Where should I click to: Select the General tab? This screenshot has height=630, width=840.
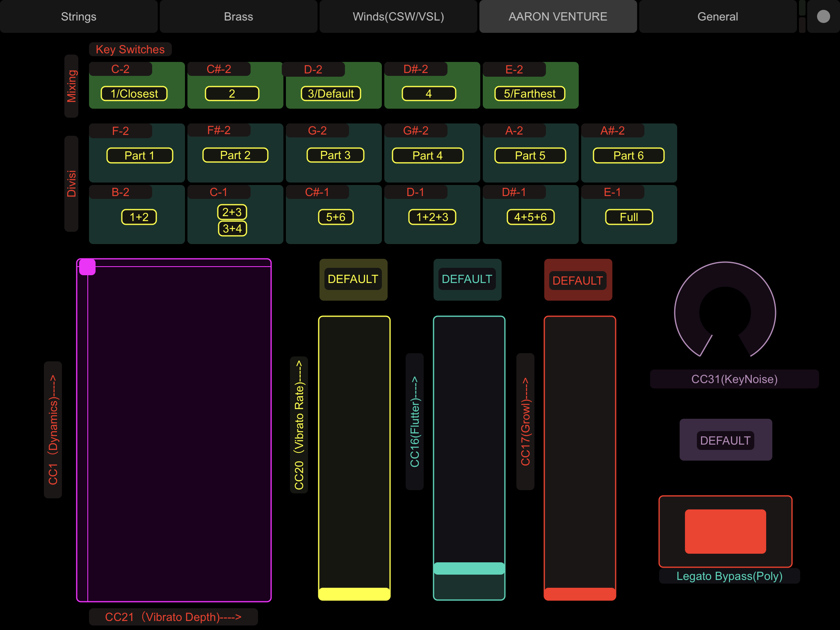coord(717,16)
